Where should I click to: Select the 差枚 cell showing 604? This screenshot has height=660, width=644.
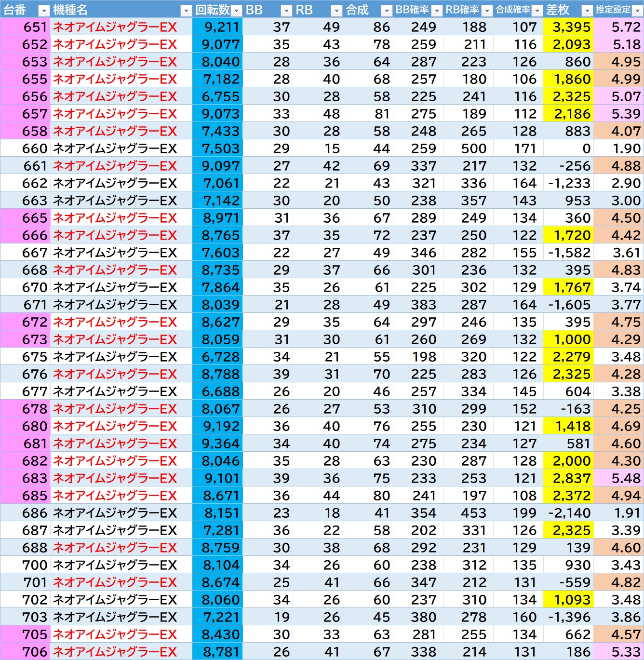(568, 391)
